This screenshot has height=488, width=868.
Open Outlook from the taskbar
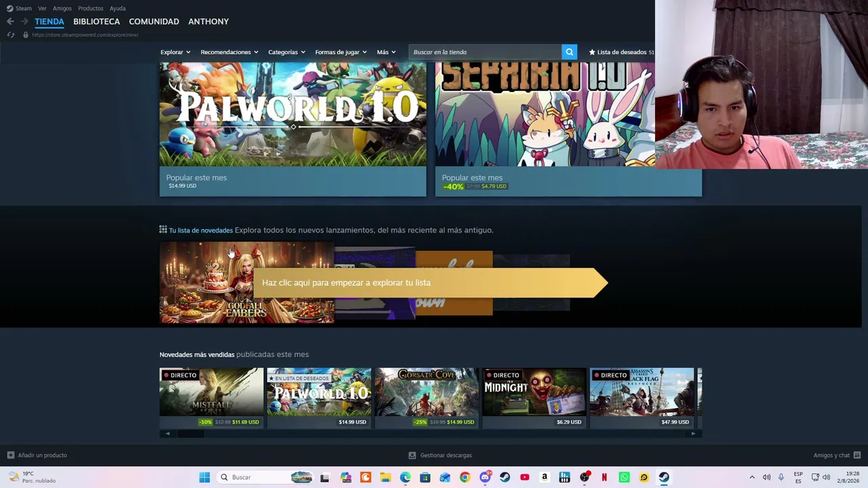pyautogui.click(x=445, y=477)
